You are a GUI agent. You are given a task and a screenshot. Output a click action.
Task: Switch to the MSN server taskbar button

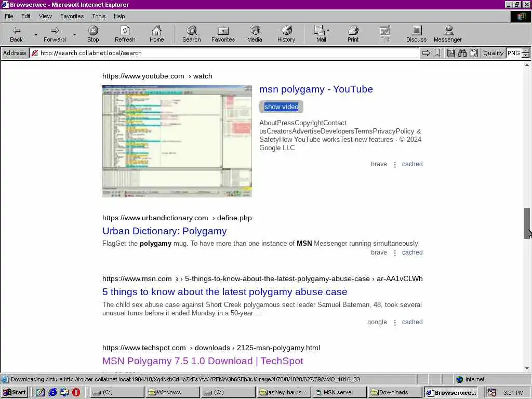pos(339,392)
